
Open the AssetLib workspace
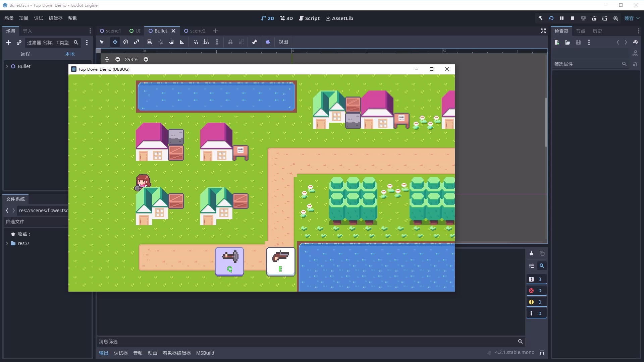coord(339,18)
